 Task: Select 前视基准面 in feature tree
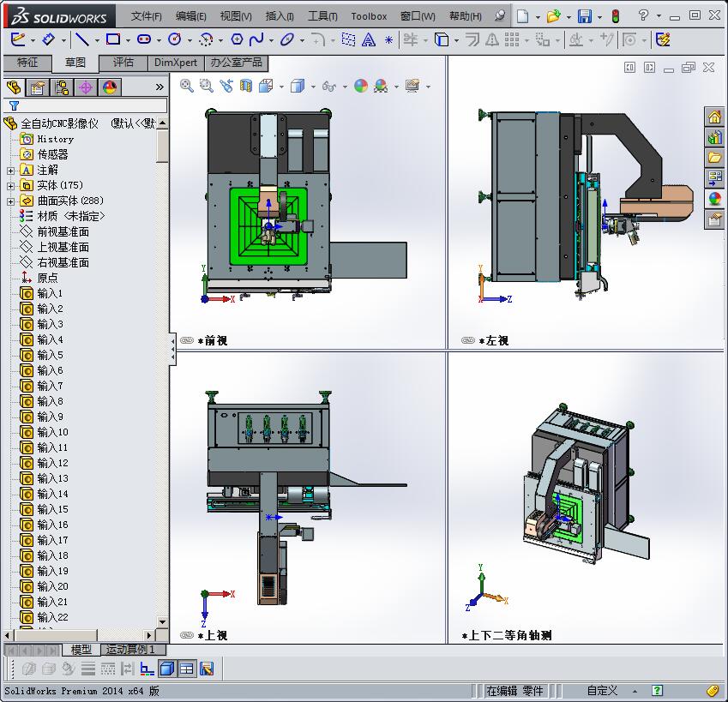coord(63,232)
